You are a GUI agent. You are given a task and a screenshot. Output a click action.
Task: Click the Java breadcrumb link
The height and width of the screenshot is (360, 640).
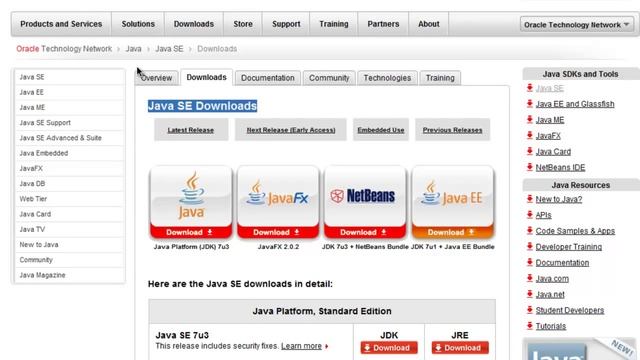(133, 49)
